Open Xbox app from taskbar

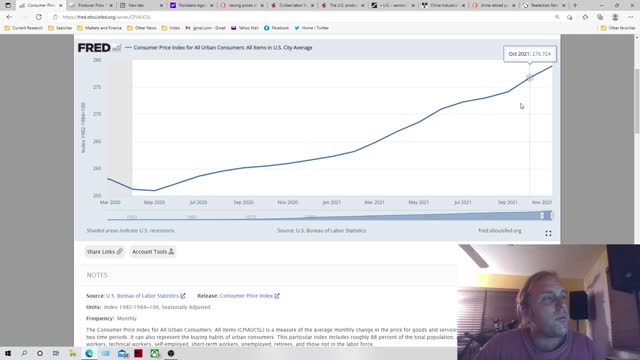155,353
